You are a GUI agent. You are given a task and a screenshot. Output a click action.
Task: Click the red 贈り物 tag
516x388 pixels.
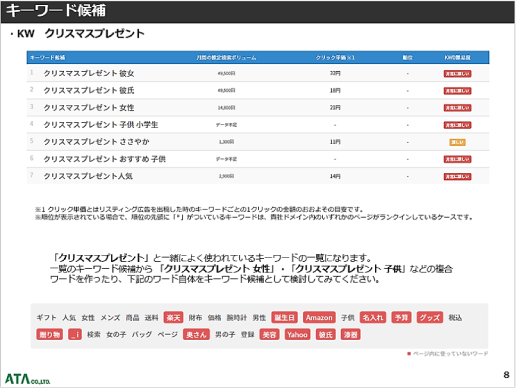(x=49, y=335)
